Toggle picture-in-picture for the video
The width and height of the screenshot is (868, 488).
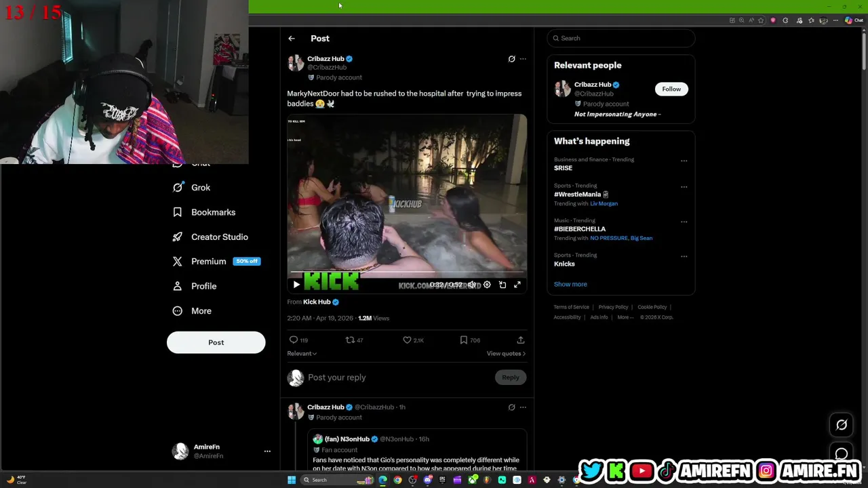coord(502,285)
